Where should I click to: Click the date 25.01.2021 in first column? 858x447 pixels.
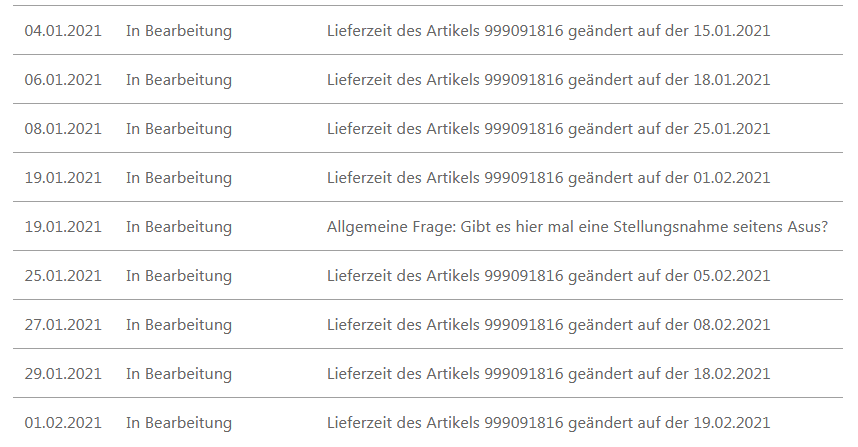[63, 276]
